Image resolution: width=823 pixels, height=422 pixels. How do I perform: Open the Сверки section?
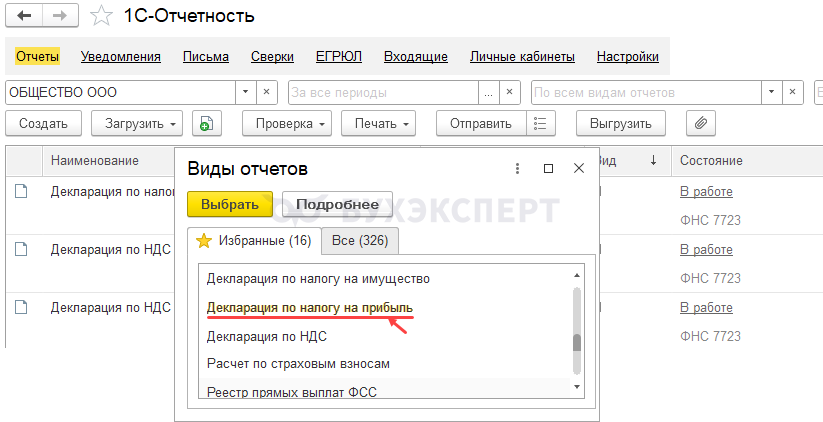(x=272, y=57)
